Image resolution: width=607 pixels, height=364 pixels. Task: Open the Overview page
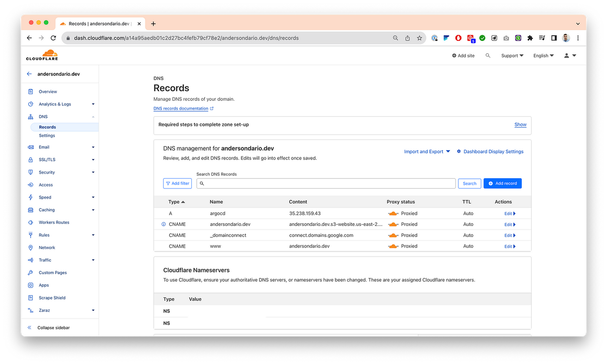(48, 92)
